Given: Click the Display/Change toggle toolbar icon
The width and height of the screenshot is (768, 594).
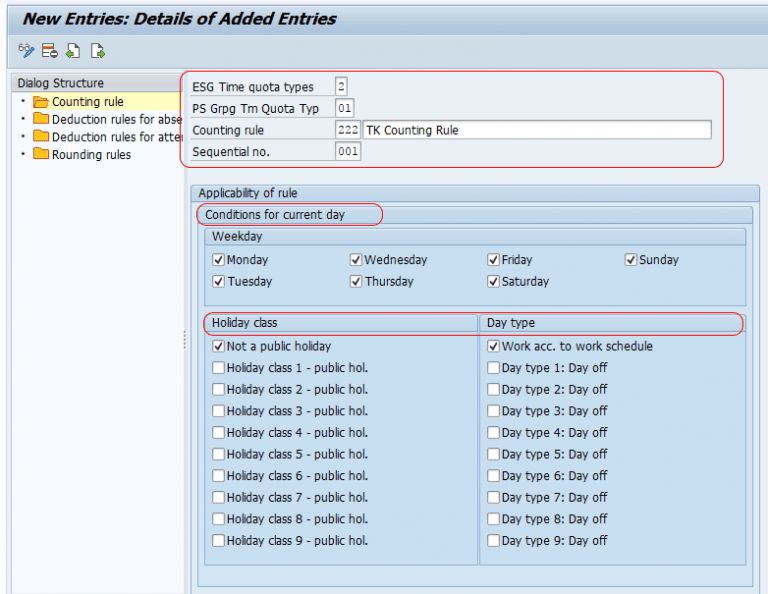Looking at the screenshot, I should coord(26,50).
